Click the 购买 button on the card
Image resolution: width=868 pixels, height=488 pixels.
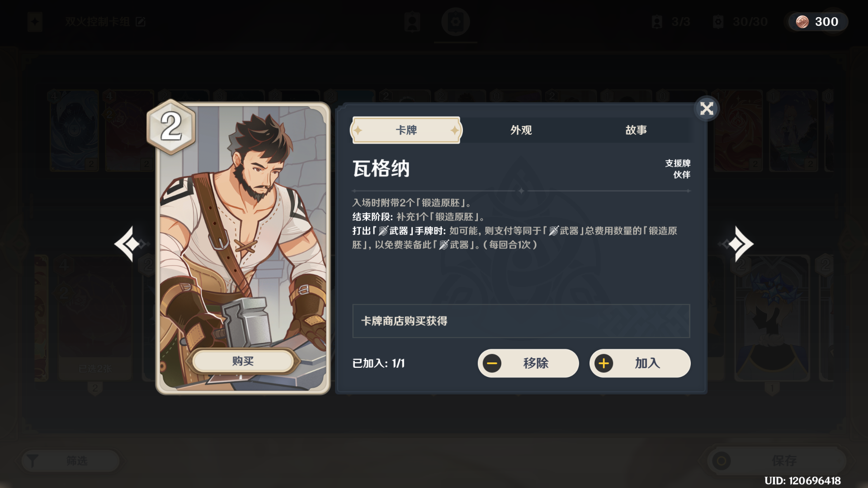click(243, 361)
